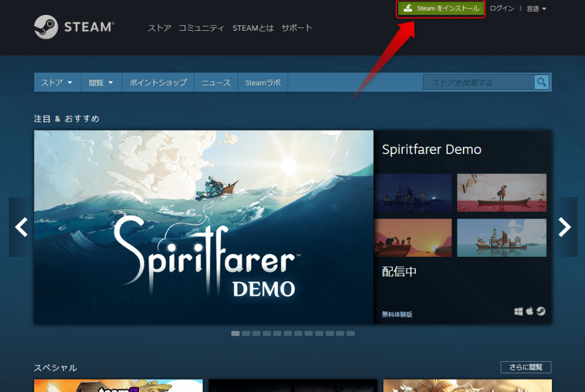The image size is (585, 392).
Task: Click the 配信中 status text
Action: [x=399, y=271]
